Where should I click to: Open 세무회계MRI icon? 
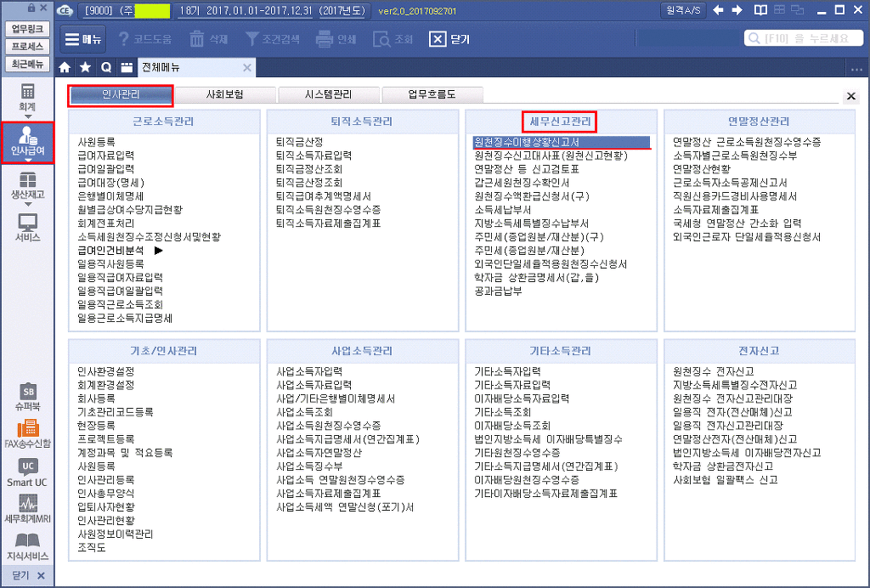point(27,509)
